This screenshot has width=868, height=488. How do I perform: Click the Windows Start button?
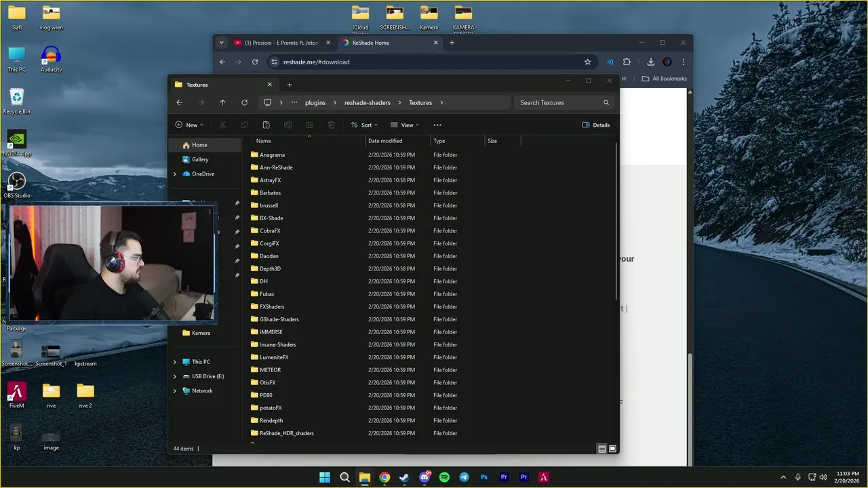pyautogui.click(x=325, y=477)
